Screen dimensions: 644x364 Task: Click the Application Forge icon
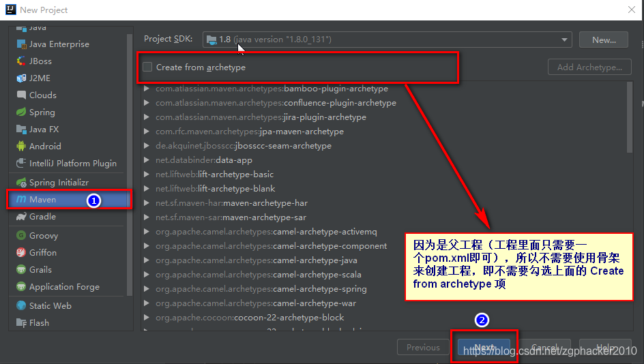pos(21,286)
